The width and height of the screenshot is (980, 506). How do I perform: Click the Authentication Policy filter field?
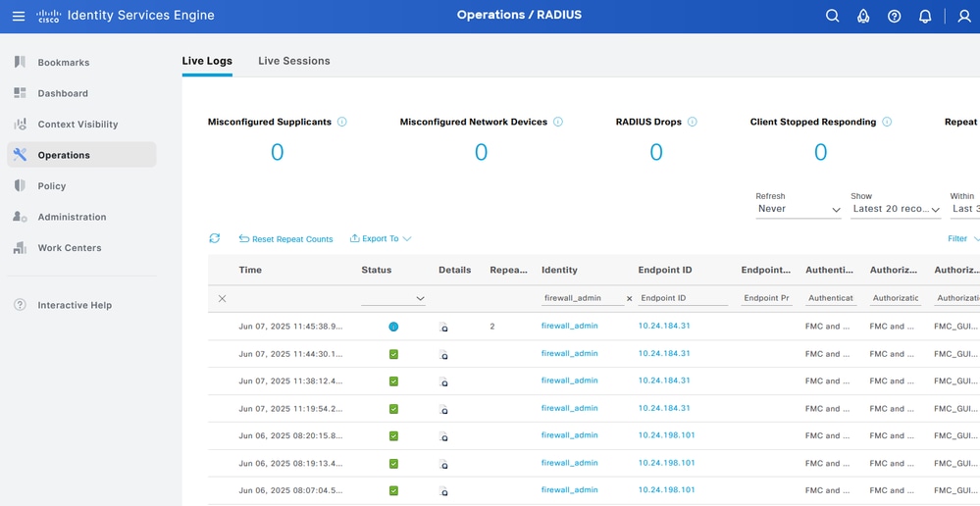pos(831,299)
